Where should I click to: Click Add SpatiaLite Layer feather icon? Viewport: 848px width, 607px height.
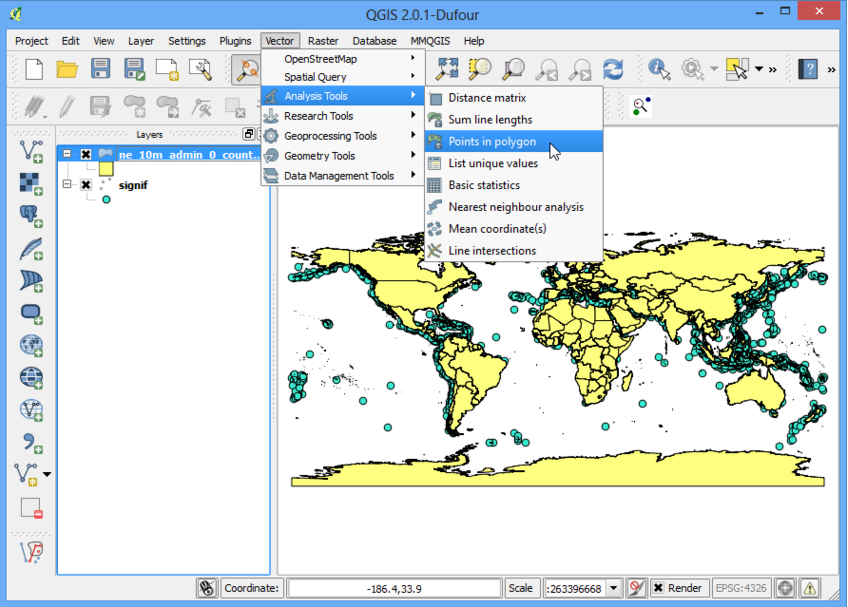[31, 248]
